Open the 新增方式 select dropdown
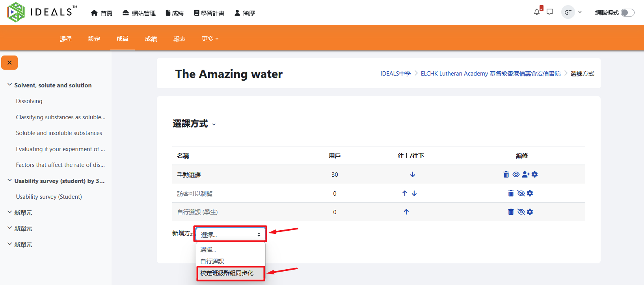Image resolution: width=644 pixels, height=285 pixels. click(x=231, y=235)
